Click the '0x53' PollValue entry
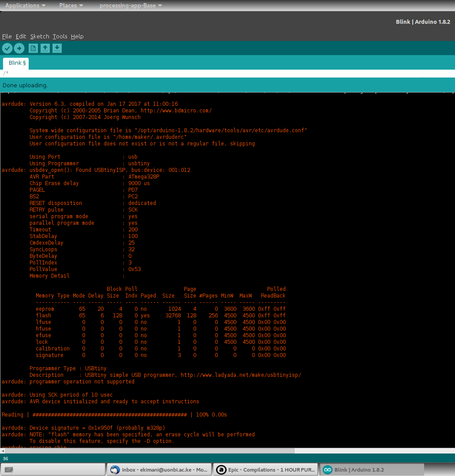Screen dimensions: 455x476 coord(134,269)
